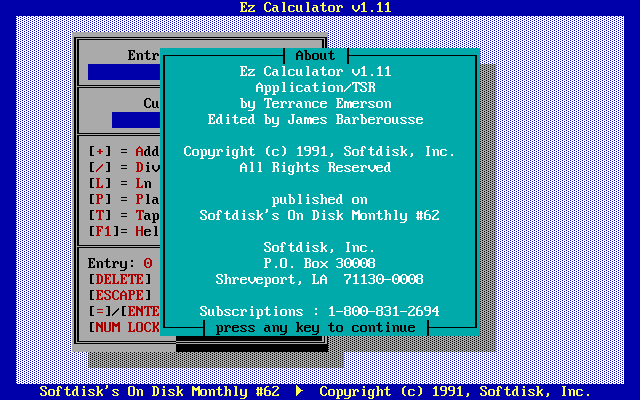Image resolution: width=640 pixels, height=400 pixels.
Task: Click the 'published on' text
Action: click(x=319, y=200)
